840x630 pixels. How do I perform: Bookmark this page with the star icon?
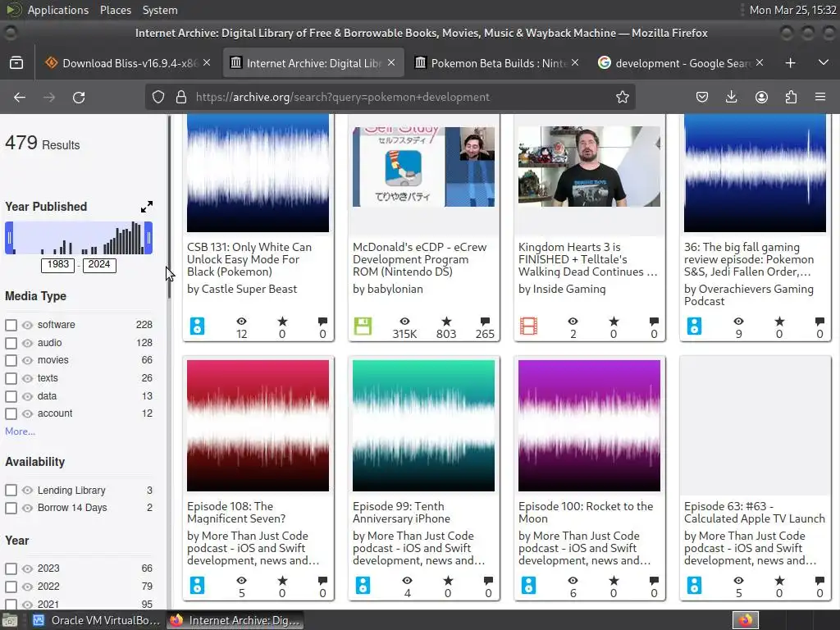point(622,97)
